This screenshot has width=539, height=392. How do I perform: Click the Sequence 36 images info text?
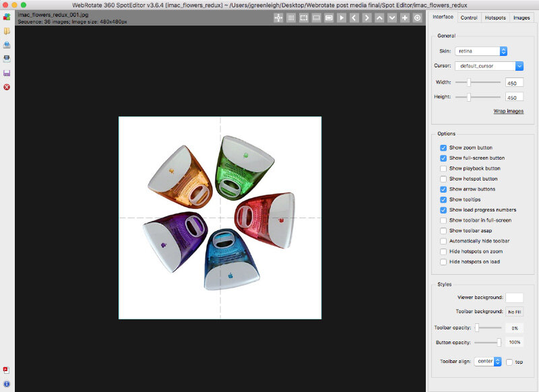point(73,22)
